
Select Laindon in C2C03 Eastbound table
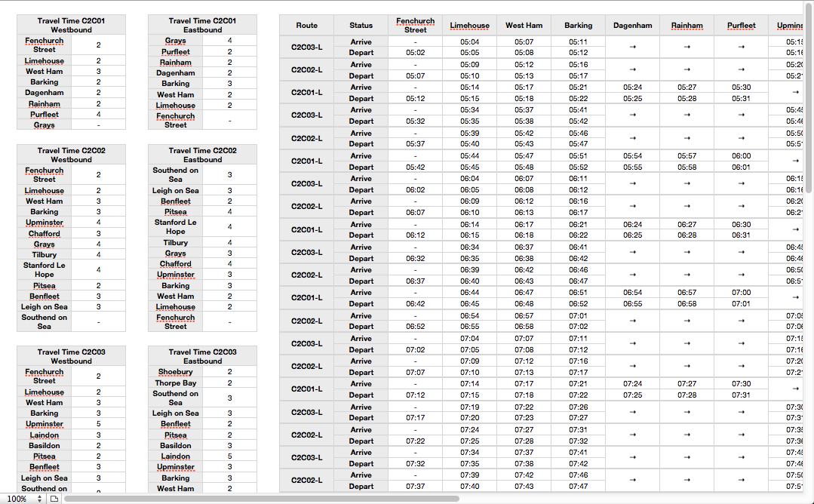pyautogui.click(x=176, y=456)
